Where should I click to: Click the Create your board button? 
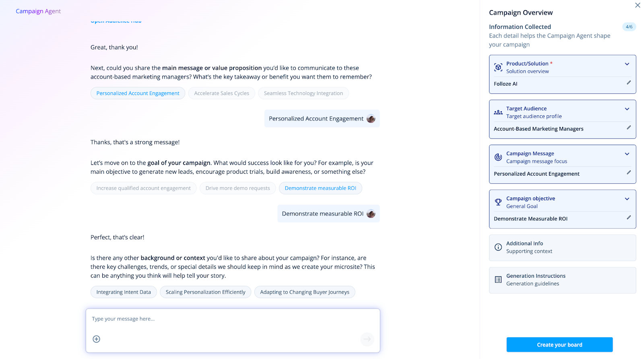coord(559,345)
